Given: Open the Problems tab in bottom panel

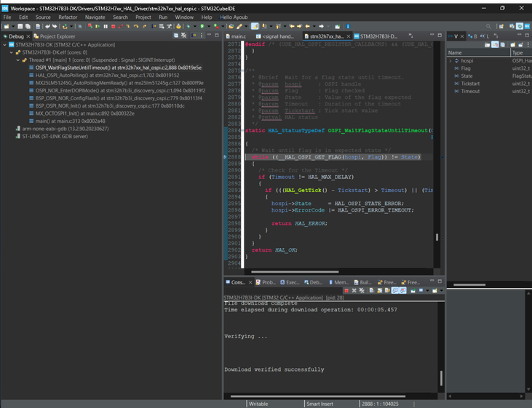Looking at the screenshot, I should [x=266, y=282].
